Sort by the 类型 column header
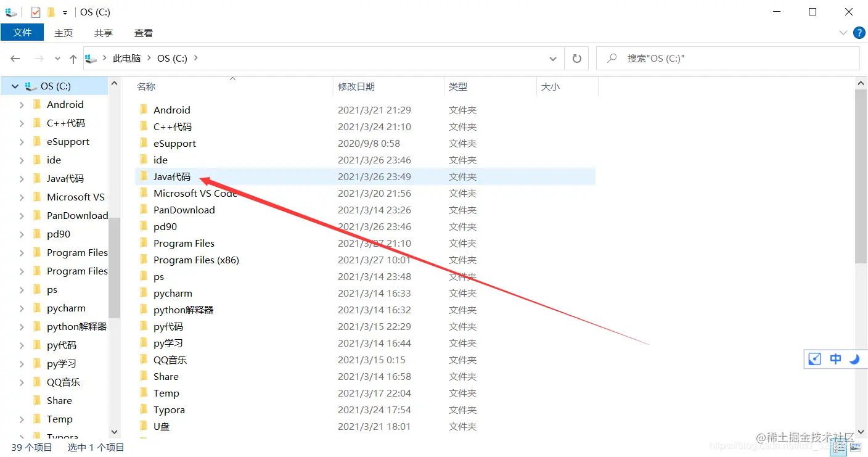 (x=458, y=87)
